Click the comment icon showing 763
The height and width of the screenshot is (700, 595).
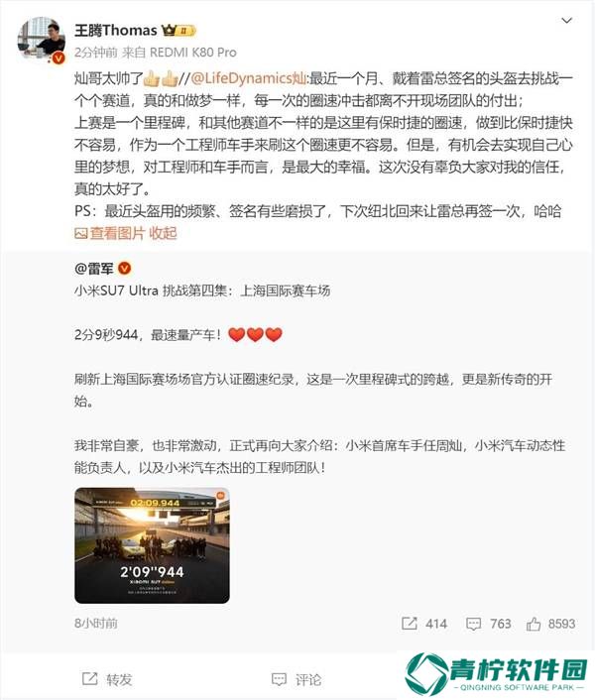(474, 624)
